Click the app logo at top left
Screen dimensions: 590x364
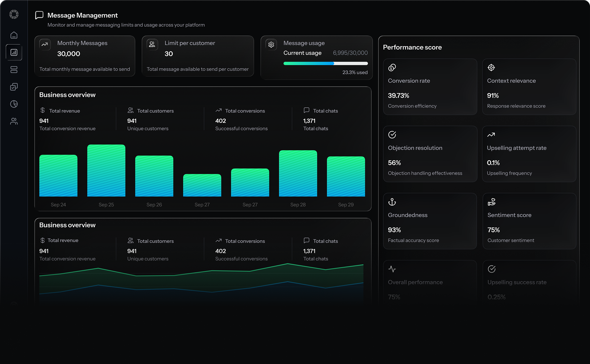pos(14,14)
